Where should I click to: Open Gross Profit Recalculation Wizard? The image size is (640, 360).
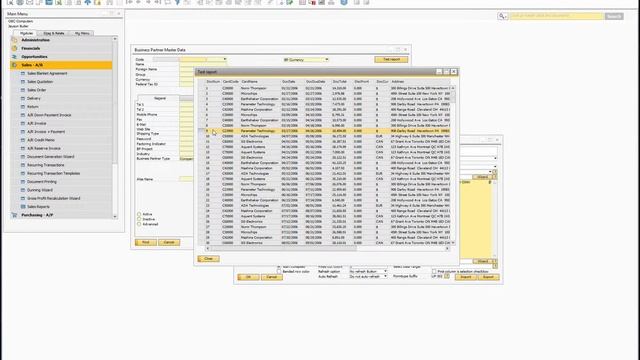(53, 198)
